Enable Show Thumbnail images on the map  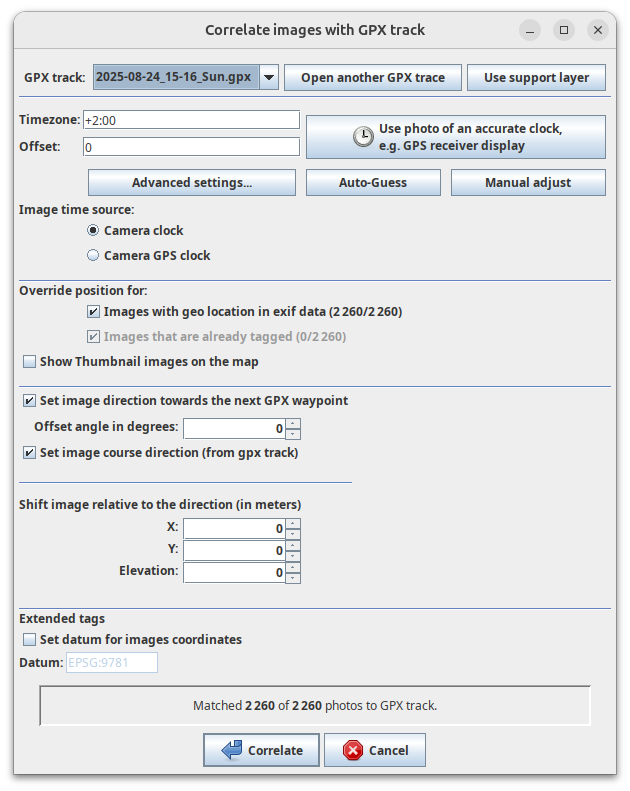tap(30, 361)
